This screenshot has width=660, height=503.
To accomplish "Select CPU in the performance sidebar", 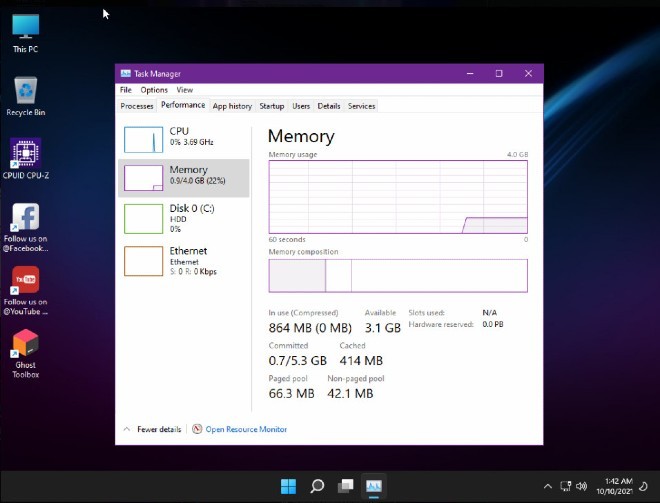I will click(x=183, y=139).
